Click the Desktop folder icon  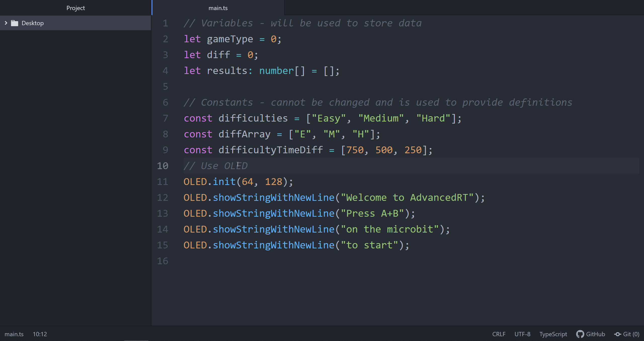point(15,23)
